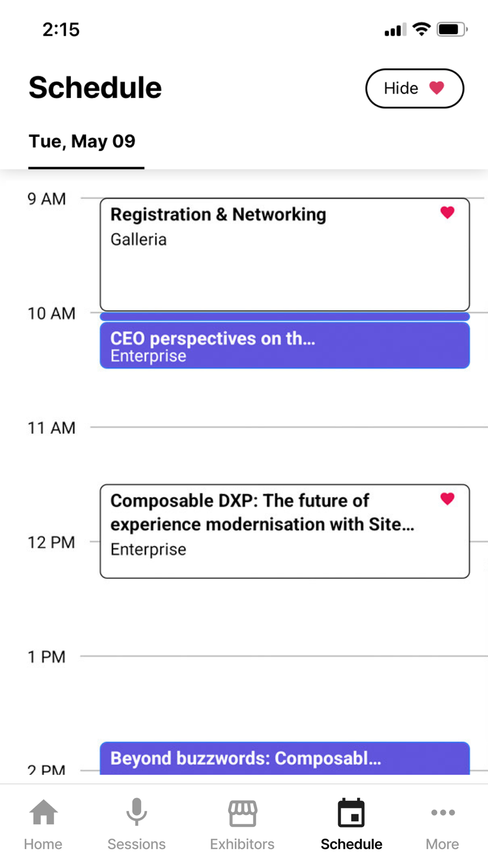The width and height of the screenshot is (488, 868).
Task: Open Sessions microphone icon
Action: (x=137, y=812)
